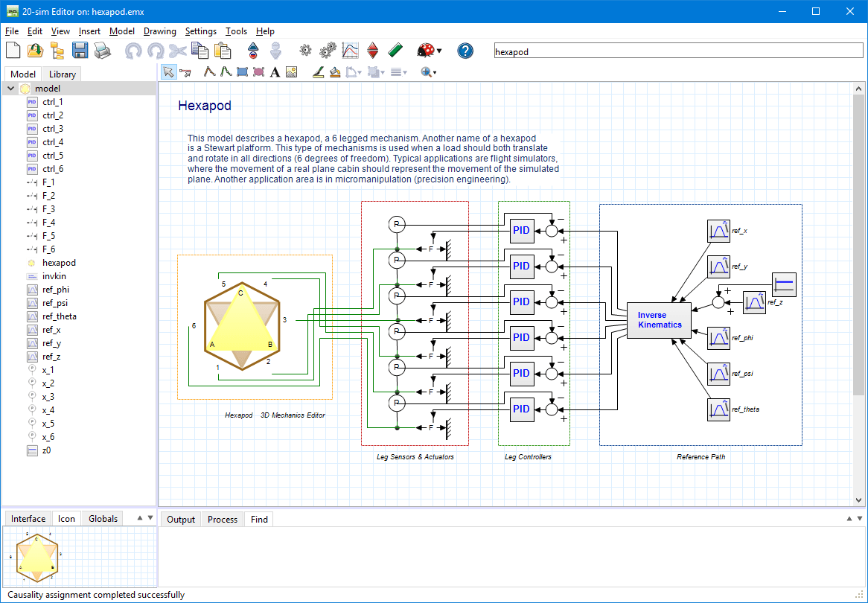Click the blue Help question mark icon
The image size is (868, 603).
coord(465,51)
